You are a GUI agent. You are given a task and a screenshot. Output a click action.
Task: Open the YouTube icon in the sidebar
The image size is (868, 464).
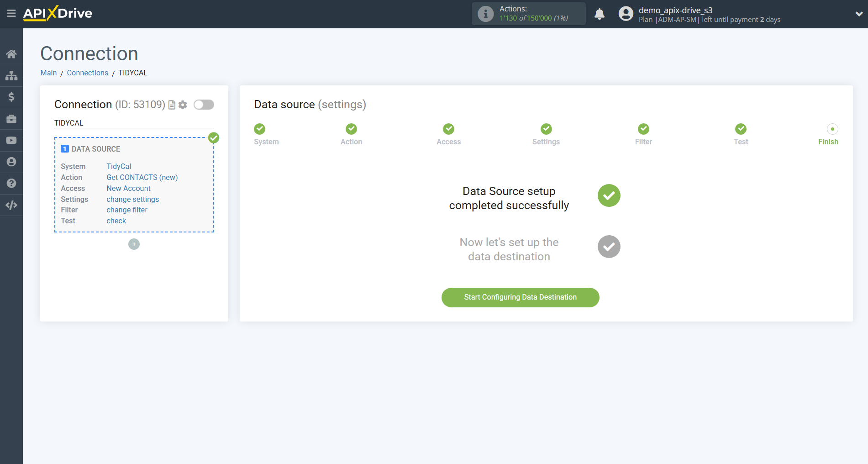point(11,140)
